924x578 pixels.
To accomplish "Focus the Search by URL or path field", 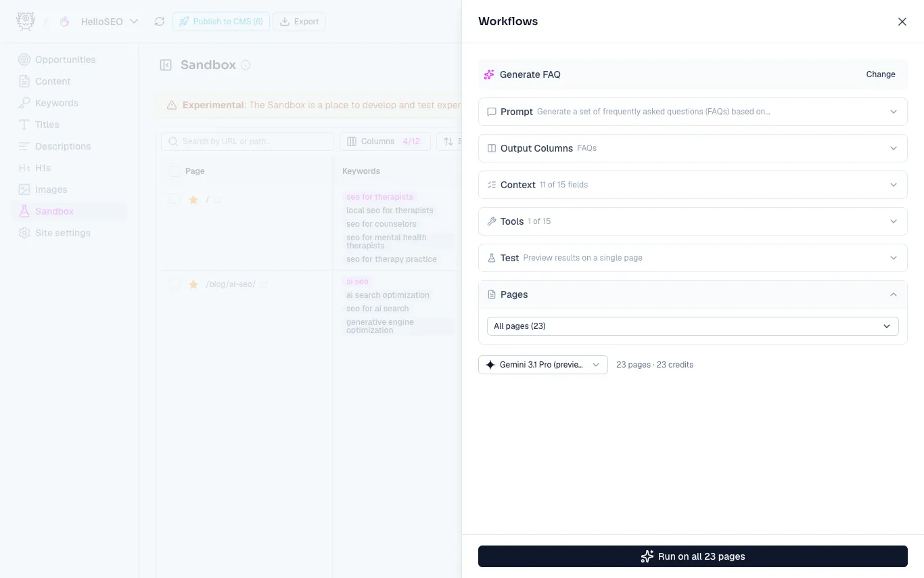I will click(248, 141).
